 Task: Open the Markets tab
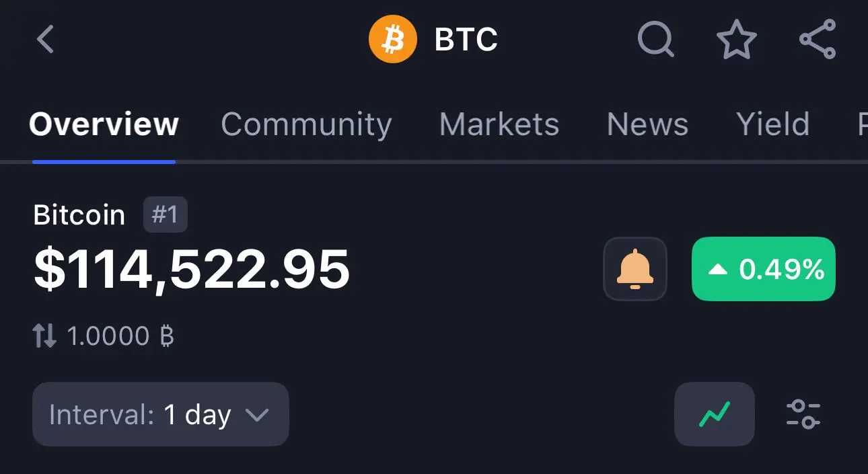click(x=499, y=124)
